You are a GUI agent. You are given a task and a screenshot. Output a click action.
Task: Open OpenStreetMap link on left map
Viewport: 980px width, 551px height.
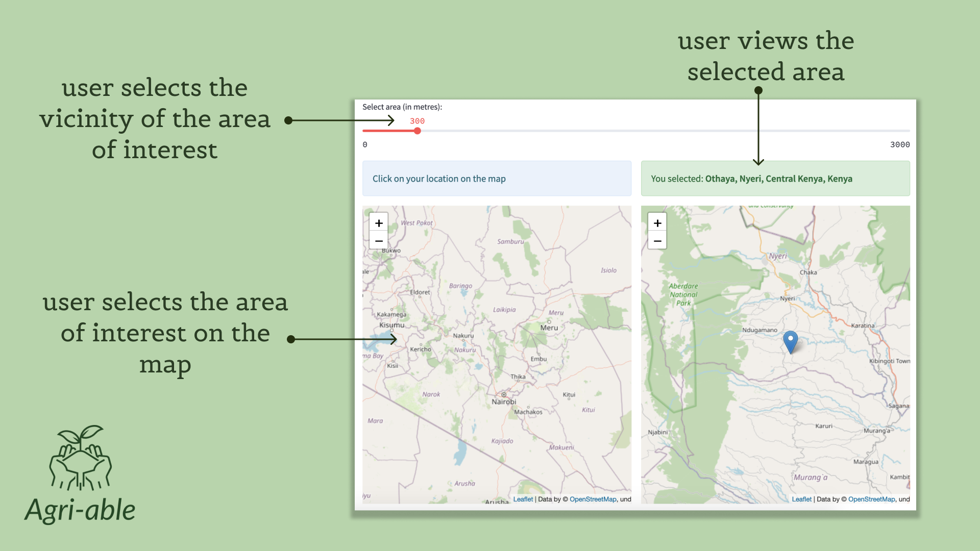(593, 499)
